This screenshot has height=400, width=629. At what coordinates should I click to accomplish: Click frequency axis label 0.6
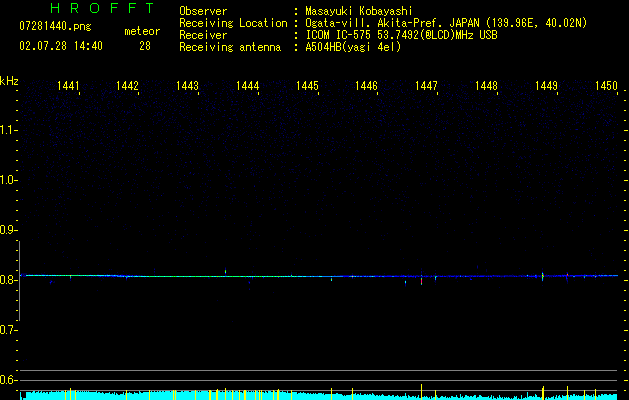(x=8, y=380)
